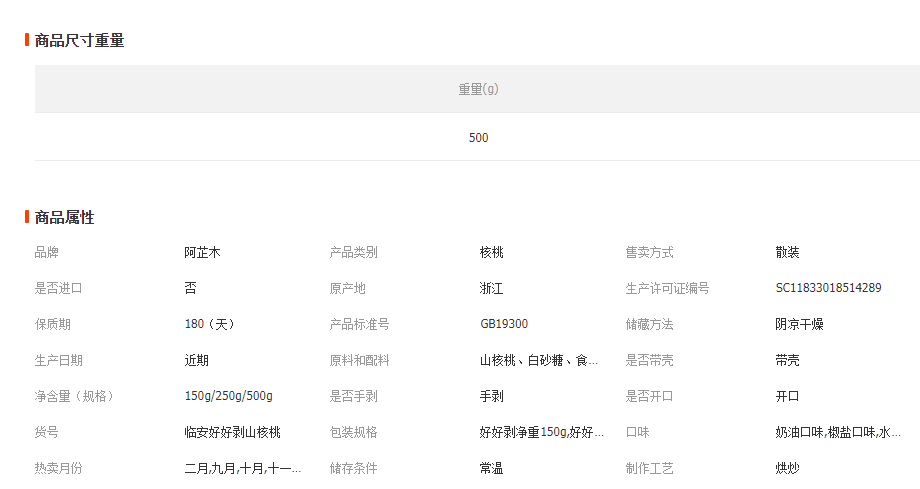Show the full hot-selling months 二月,九月,十月
The height and width of the screenshot is (489, 920).
pos(242,468)
